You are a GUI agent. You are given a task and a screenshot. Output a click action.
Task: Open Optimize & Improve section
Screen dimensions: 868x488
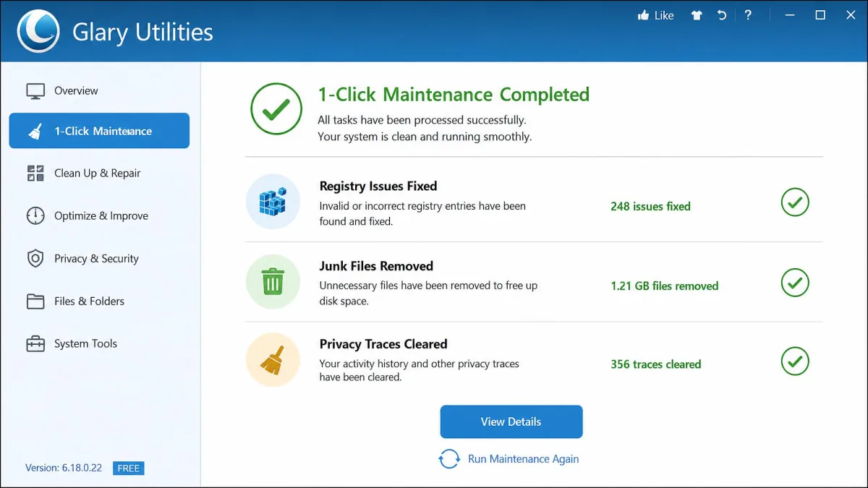click(99, 215)
